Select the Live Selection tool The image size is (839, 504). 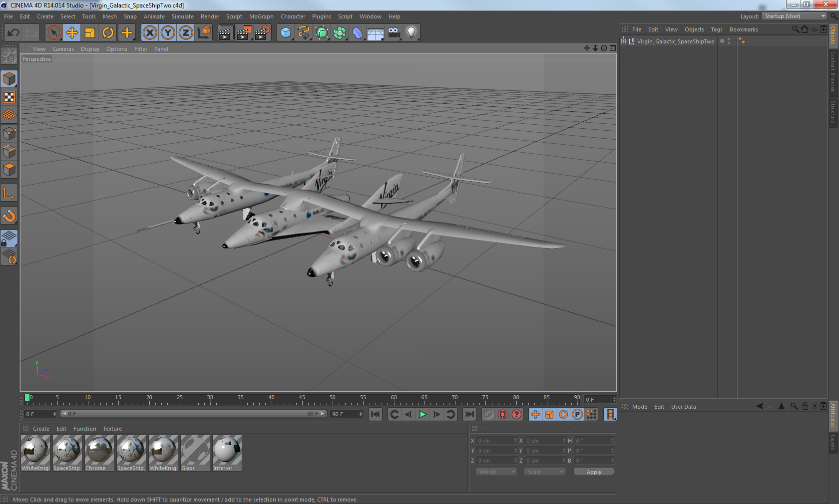click(53, 33)
